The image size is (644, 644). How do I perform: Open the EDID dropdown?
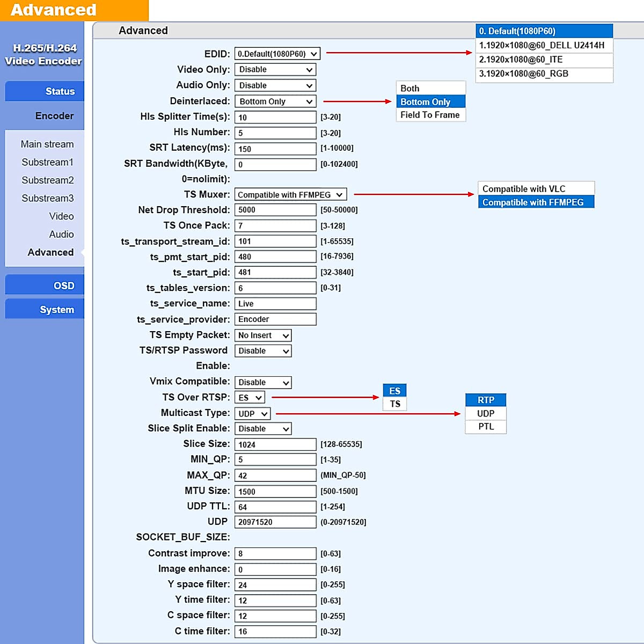click(x=277, y=54)
